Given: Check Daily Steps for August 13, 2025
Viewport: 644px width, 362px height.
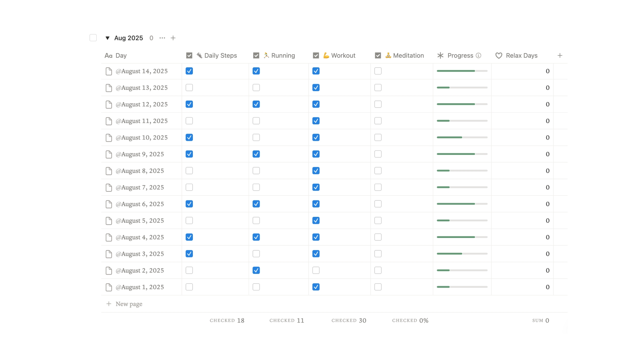Looking at the screenshot, I should (189, 88).
